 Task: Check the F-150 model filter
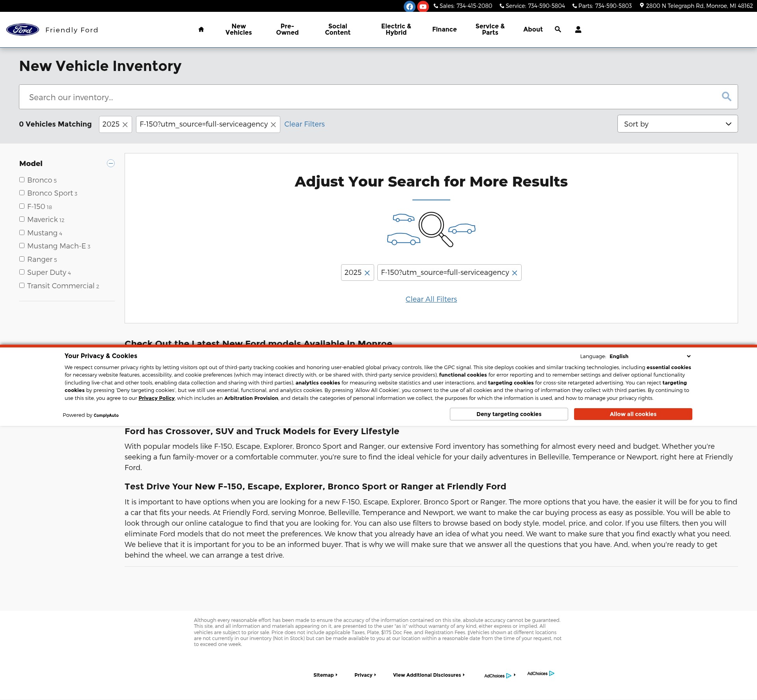click(x=22, y=206)
